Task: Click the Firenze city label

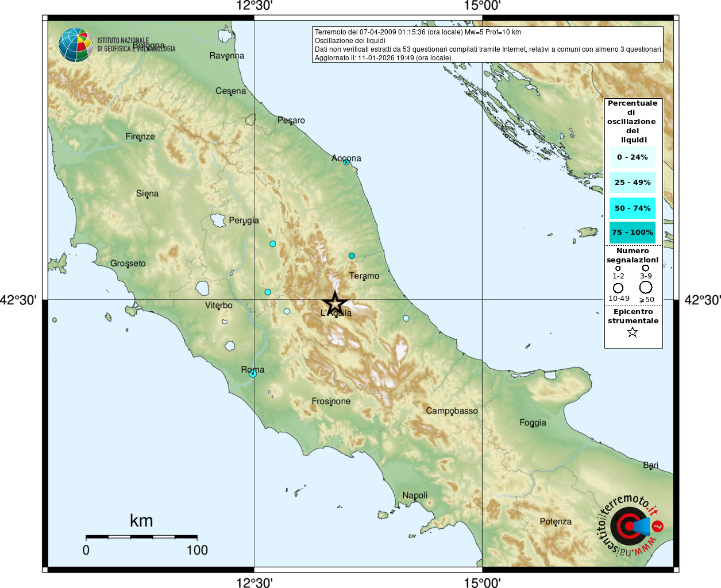Action: [140, 137]
